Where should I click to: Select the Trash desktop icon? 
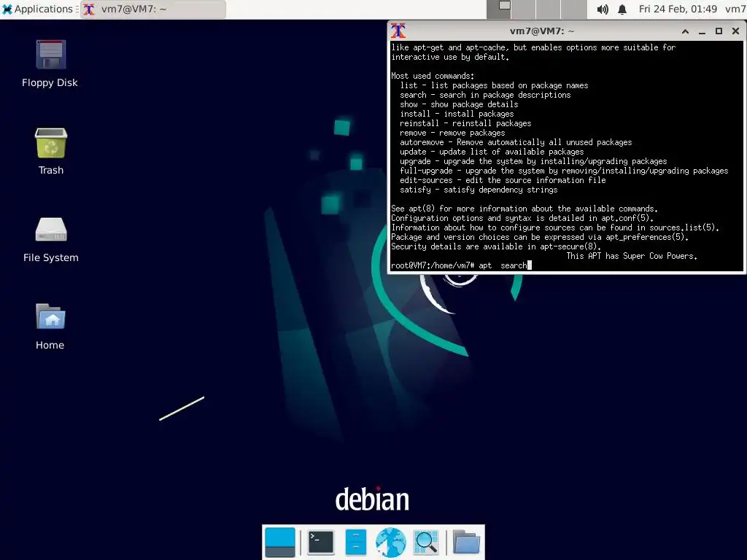(x=51, y=152)
